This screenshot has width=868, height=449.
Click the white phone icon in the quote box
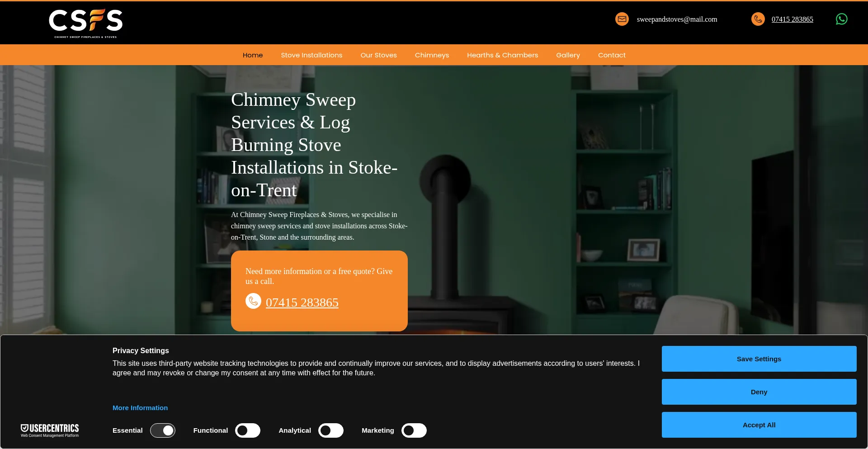[253, 301]
